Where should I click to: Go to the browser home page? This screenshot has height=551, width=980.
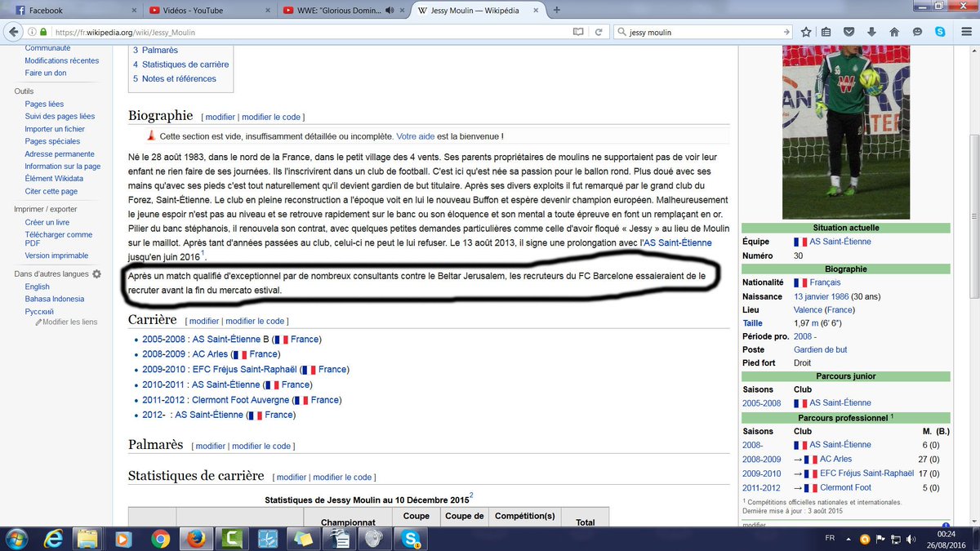pyautogui.click(x=895, y=32)
